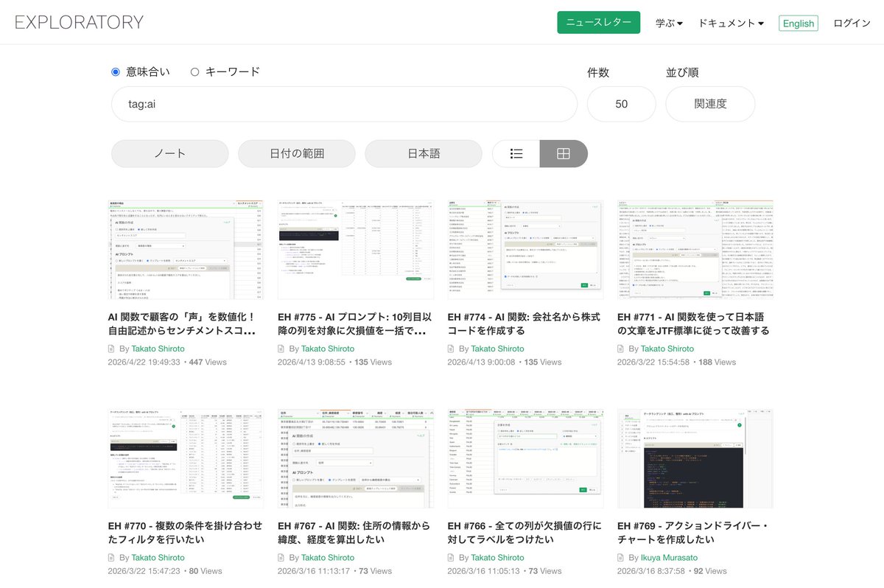884x588 pixels.
Task: Click author Takato Shiroto under EH #766
Action: (x=497, y=557)
